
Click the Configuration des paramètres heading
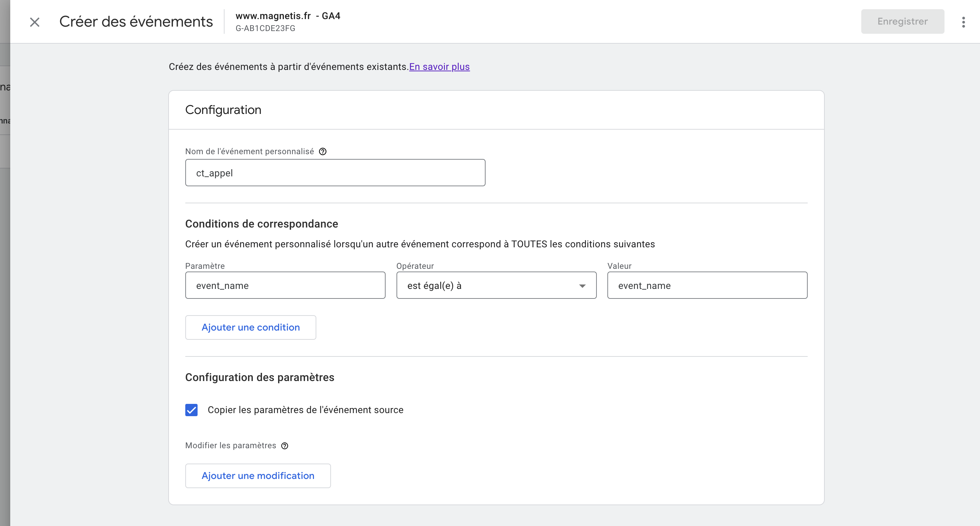pos(260,377)
